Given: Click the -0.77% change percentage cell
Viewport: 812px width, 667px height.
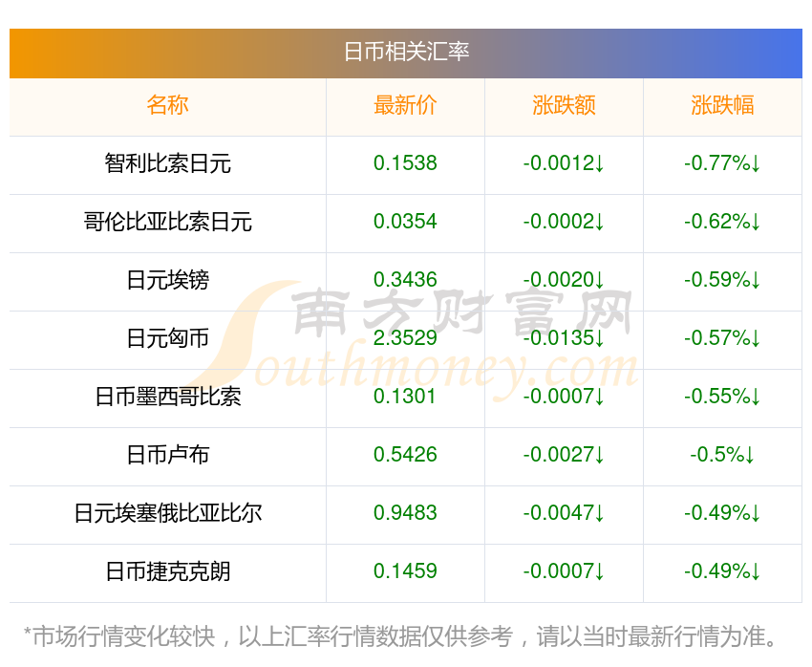Looking at the screenshot, I should tap(722, 163).
